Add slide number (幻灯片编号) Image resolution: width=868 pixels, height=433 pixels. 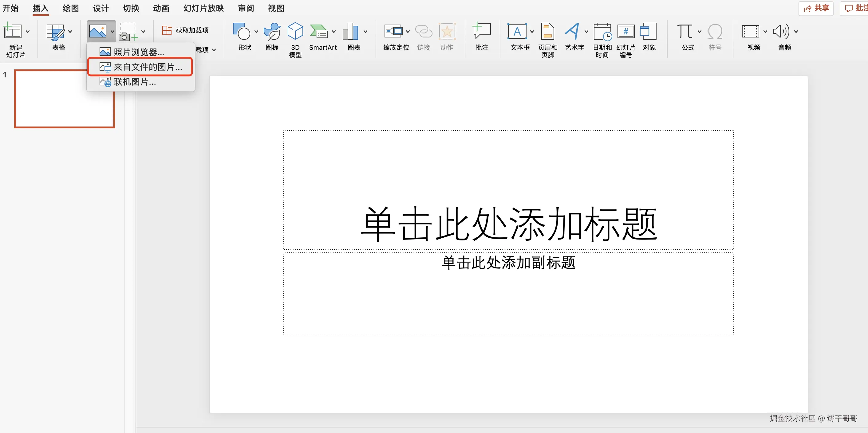[x=626, y=32]
